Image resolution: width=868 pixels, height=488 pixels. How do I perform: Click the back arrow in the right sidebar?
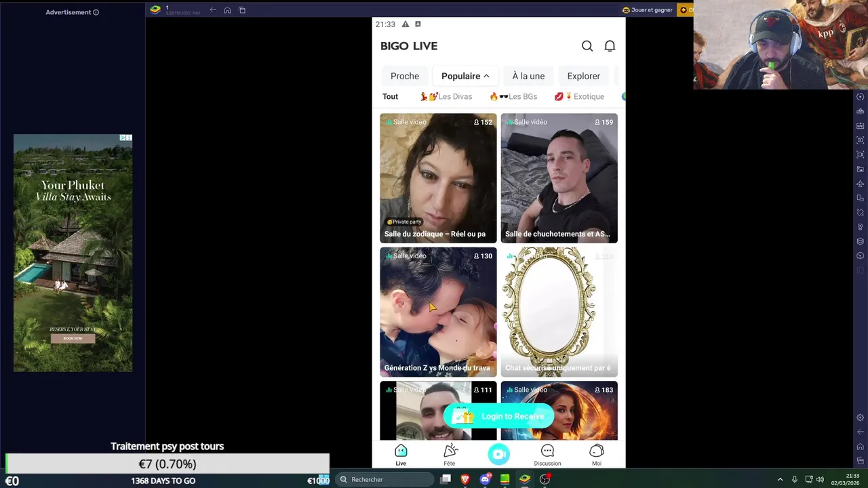pyautogui.click(x=861, y=432)
